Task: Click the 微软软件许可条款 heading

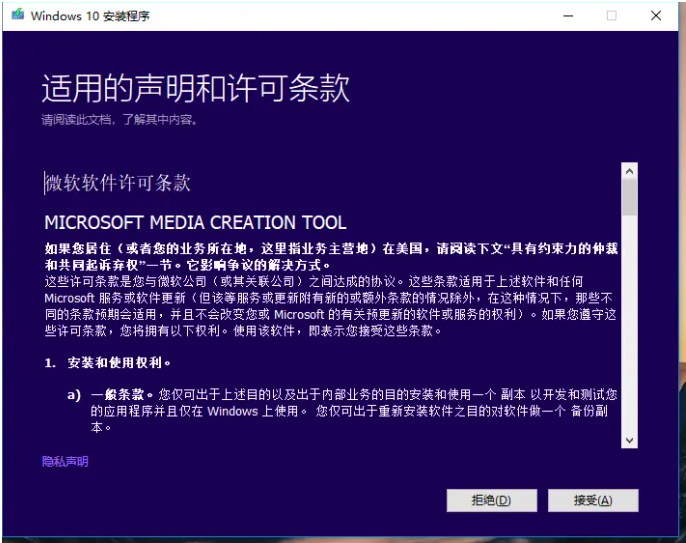Action: [x=118, y=184]
